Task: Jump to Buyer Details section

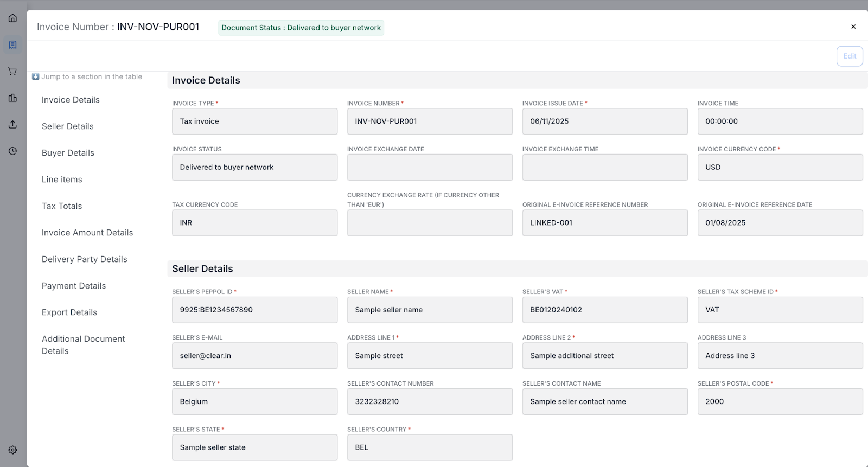Action: (x=68, y=153)
